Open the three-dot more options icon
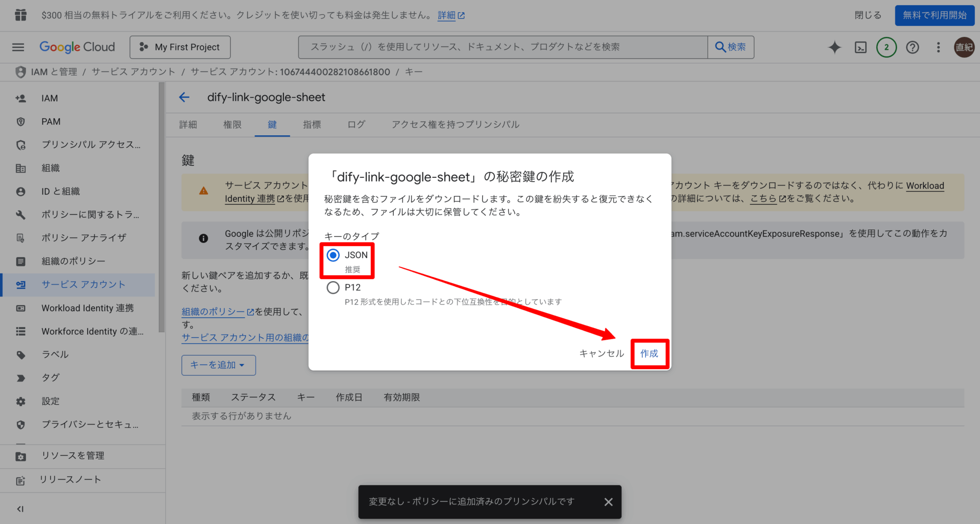980x524 pixels. [x=938, y=47]
